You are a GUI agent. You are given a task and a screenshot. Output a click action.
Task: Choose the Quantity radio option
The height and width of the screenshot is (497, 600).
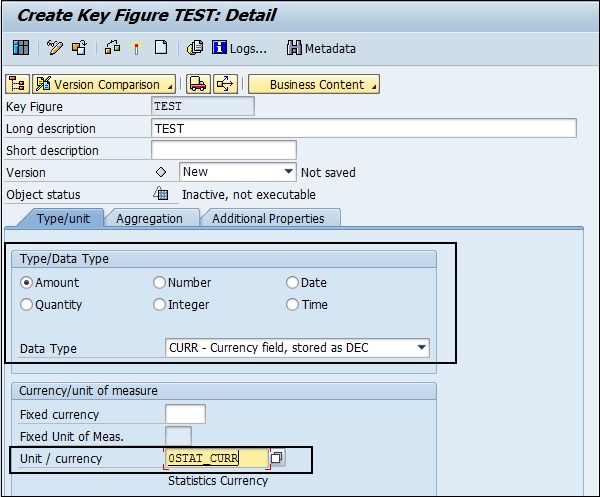[x=27, y=305]
